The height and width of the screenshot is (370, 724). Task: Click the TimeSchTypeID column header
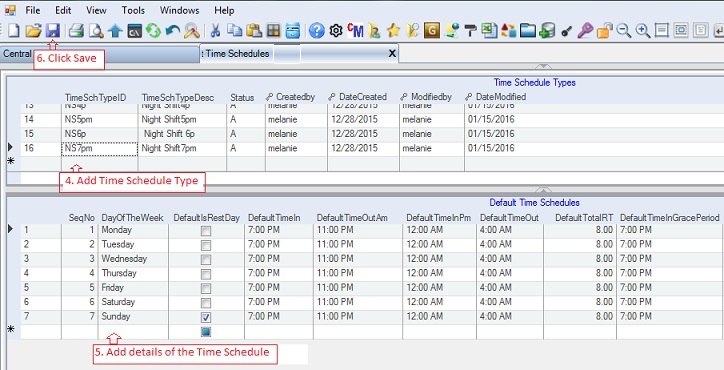coord(96,97)
